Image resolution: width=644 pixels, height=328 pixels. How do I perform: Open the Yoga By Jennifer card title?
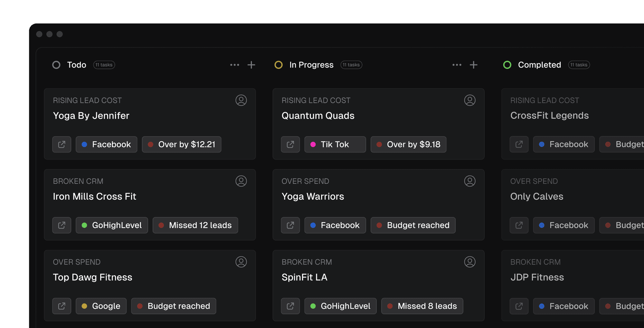(x=91, y=116)
